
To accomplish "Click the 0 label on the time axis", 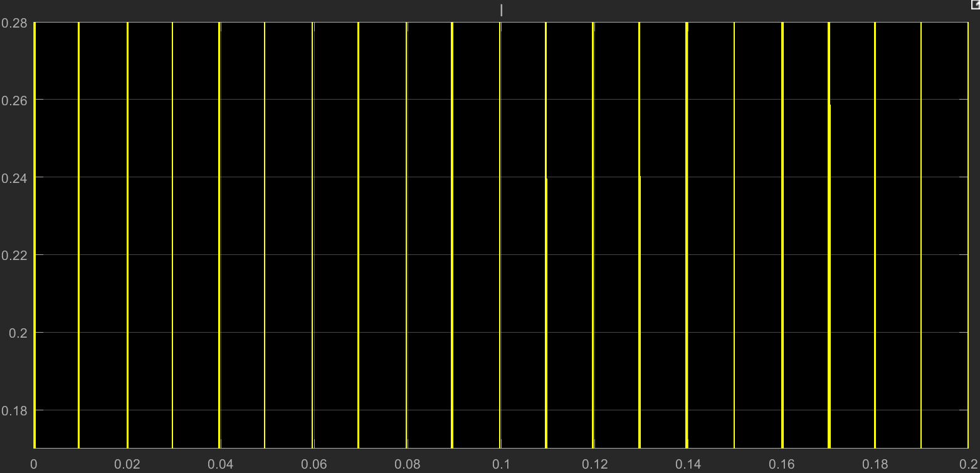I will [34, 464].
